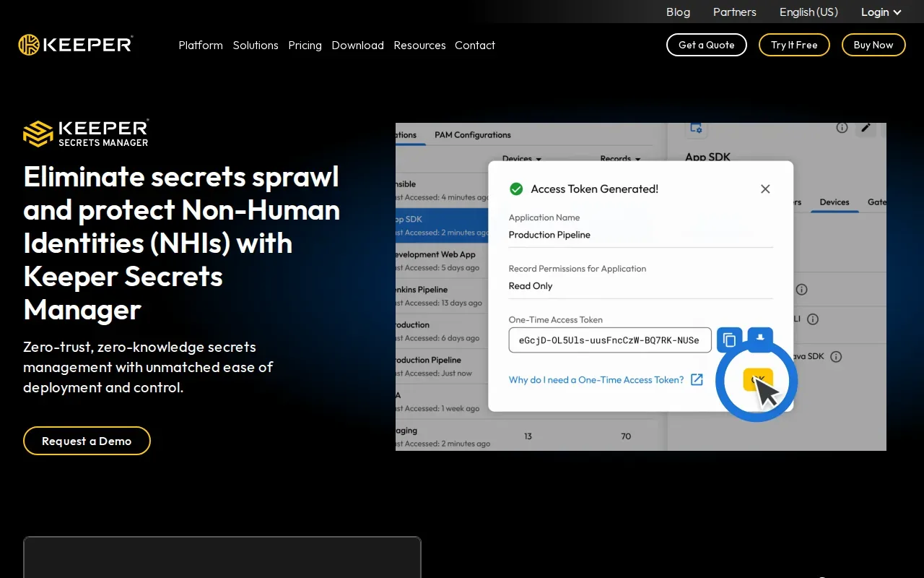
Task: Click the external link icon beside token help
Action: pos(697,379)
